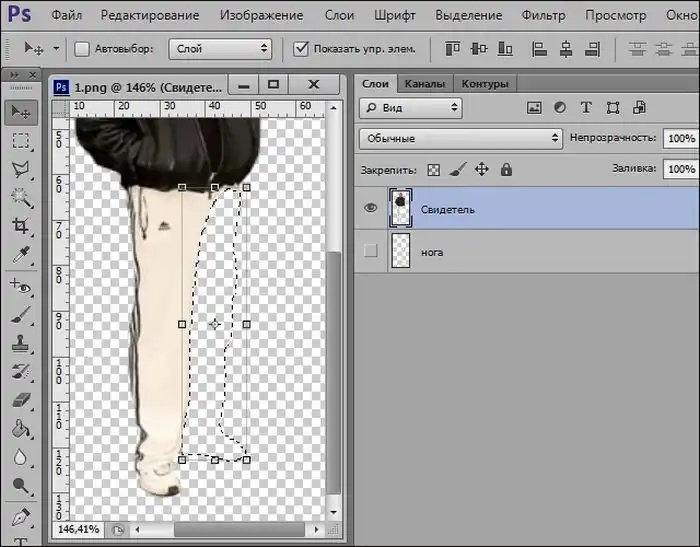Uncheck Показать упр. элем. checkbox
Screen dimensions: 700x547
click(301, 48)
